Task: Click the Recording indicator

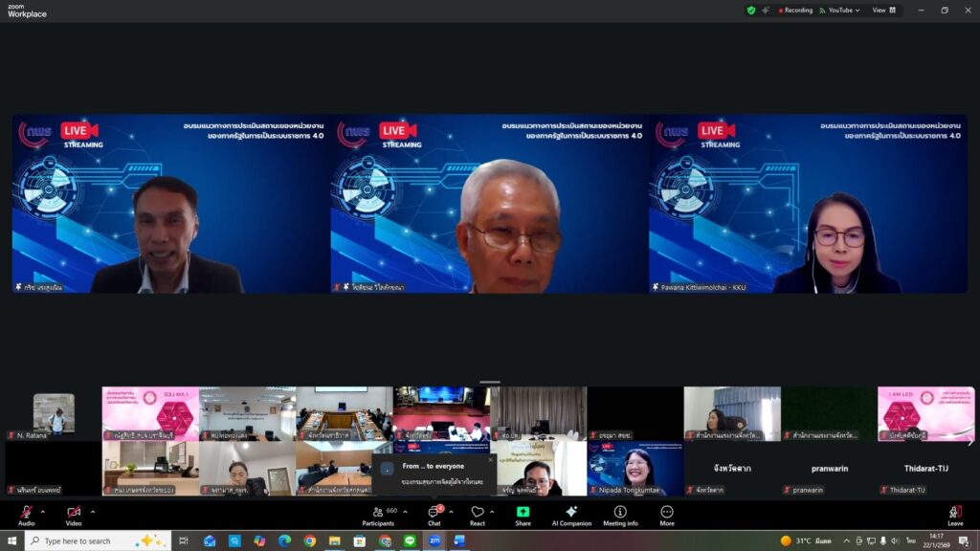Action: 795,11
